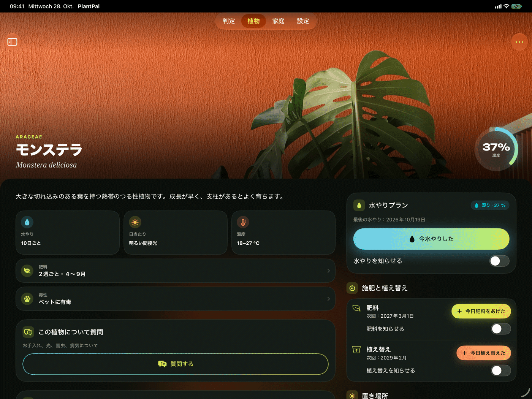Click the PlantPal app name in status bar
The width and height of the screenshot is (532, 399).
point(89,6)
